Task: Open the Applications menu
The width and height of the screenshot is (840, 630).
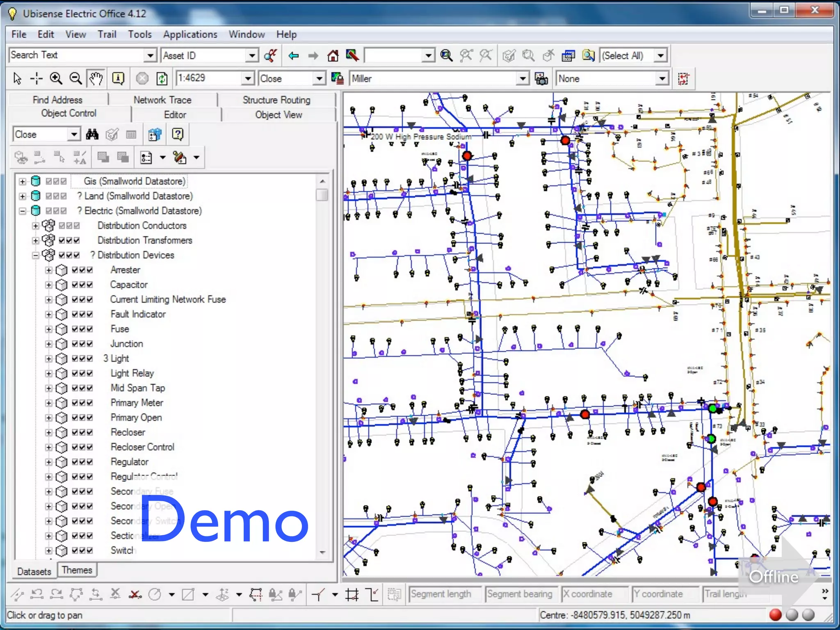Action: coord(190,34)
